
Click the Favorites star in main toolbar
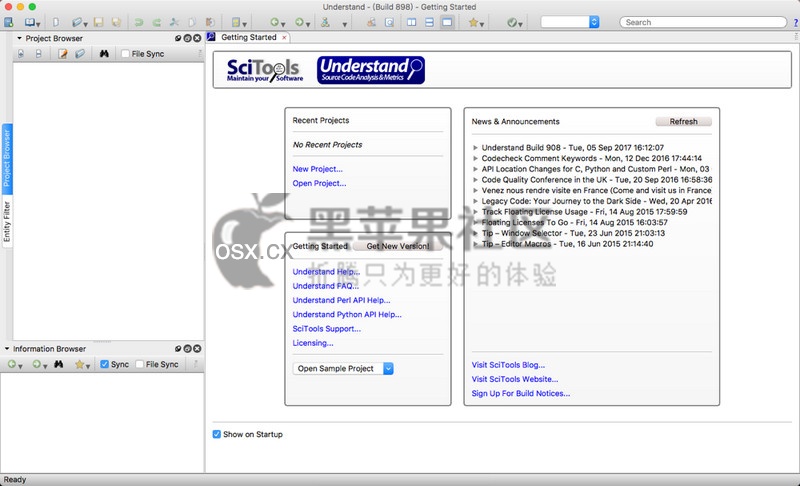[473, 22]
